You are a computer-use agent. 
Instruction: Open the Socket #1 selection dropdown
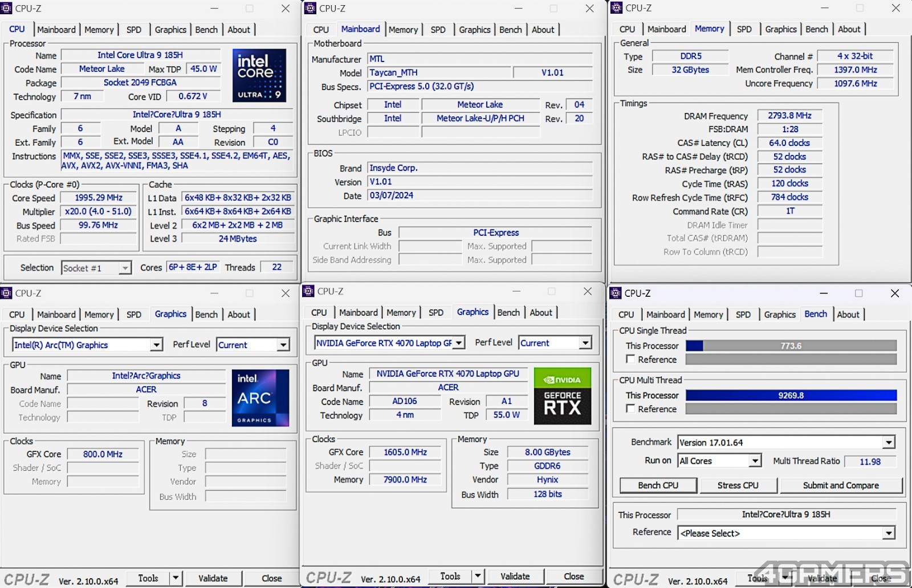coord(125,268)
